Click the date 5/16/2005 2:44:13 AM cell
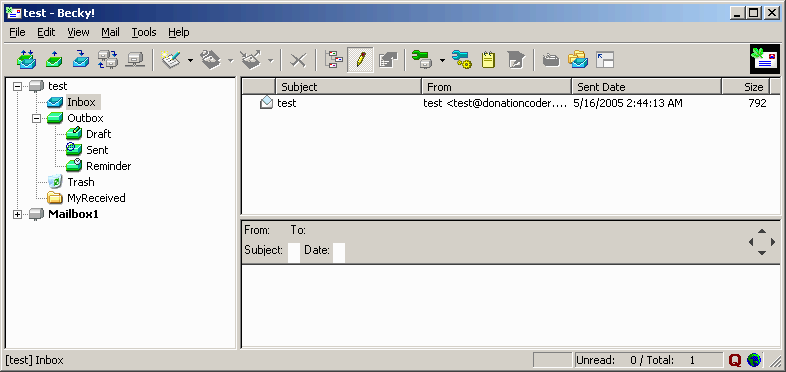The height and width of the screenshot is (372, 786). [x=628, y=103]
